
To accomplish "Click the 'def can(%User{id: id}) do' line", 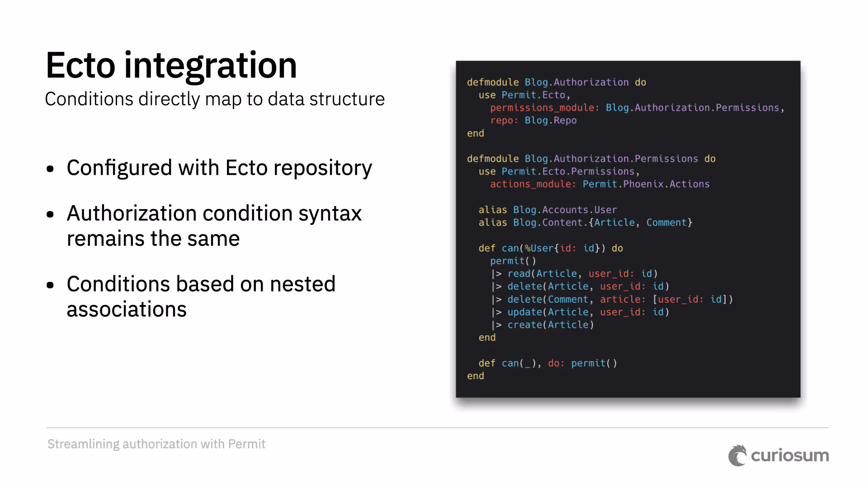I will pyautogui.click(x=550, y=248).
